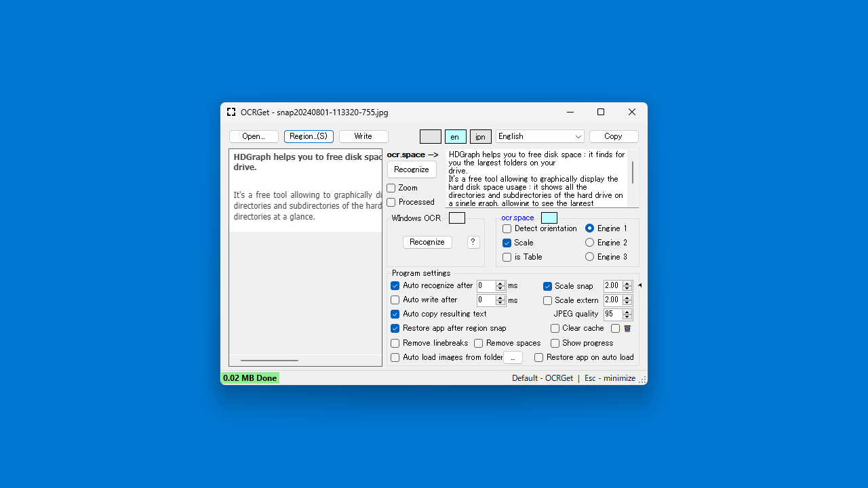Click the small arrow right of Scale snap
The width and height of the screenshot is (868, 488).
[x=639, y=285]
